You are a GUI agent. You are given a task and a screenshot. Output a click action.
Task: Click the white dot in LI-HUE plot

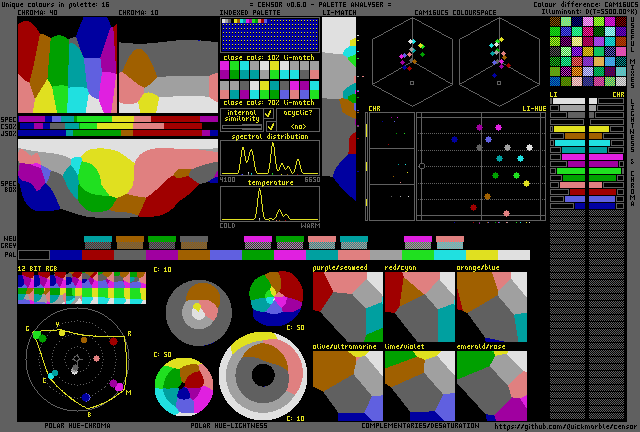click(x=529, y=147)
